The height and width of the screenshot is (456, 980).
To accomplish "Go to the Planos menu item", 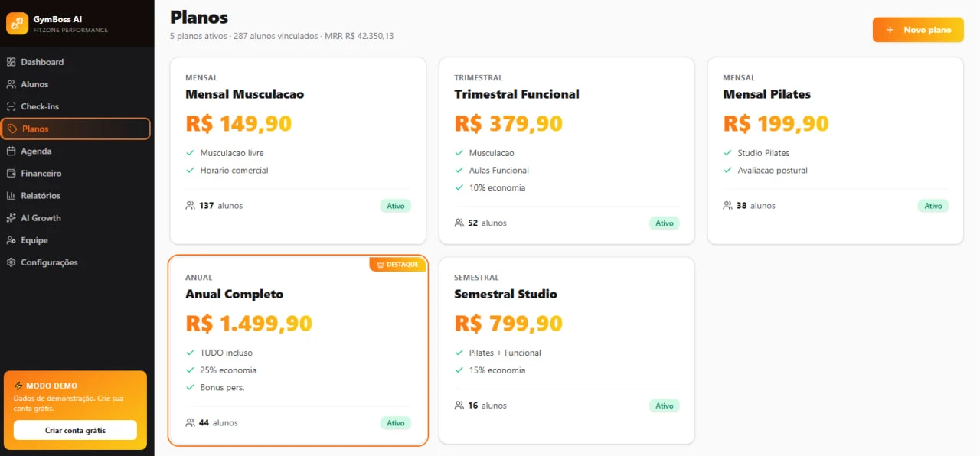I will [x=76, y=129].
